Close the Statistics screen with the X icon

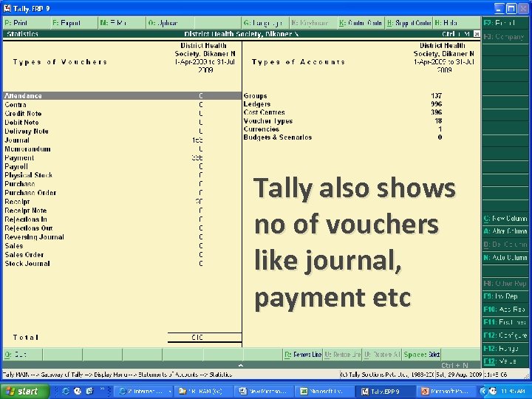(x=477, y=33)
